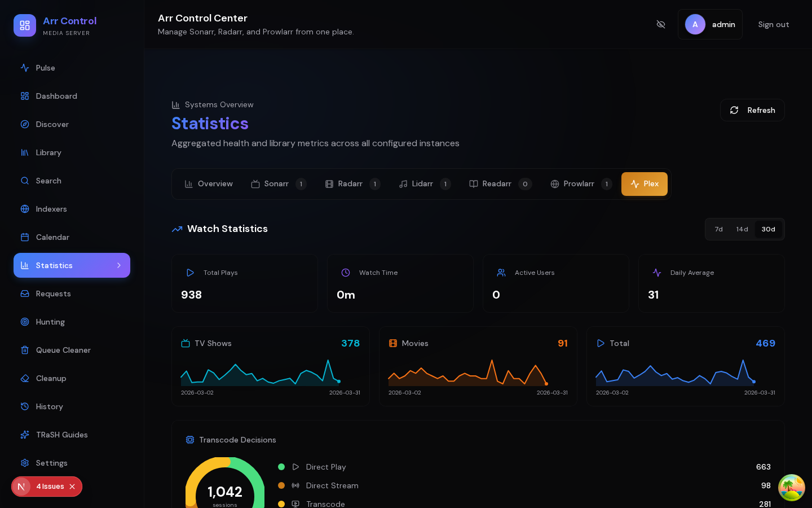Viewport: 812px width, 508px height.
Task: Click the Indexers globe icon
Action: [25, 209]
